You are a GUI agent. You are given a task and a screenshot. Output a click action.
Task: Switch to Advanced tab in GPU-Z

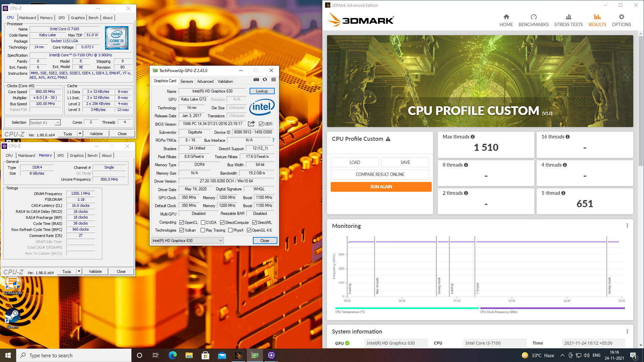coord(205,81)
